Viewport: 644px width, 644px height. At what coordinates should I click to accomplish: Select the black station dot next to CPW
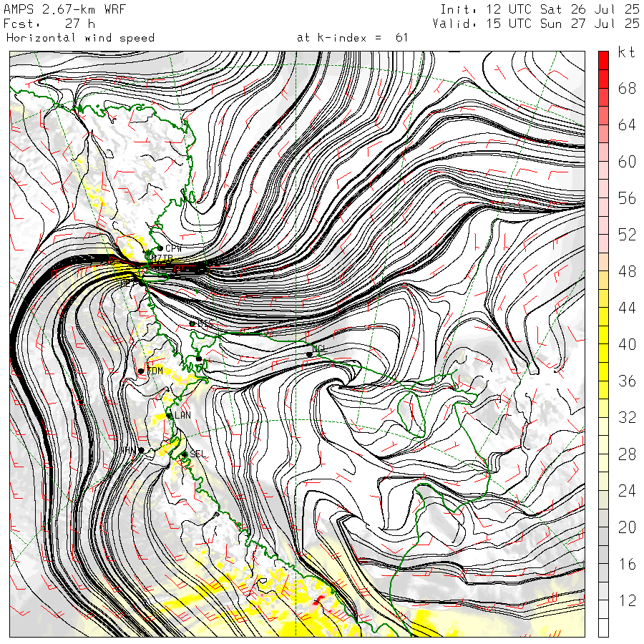[x=160, y=248]
